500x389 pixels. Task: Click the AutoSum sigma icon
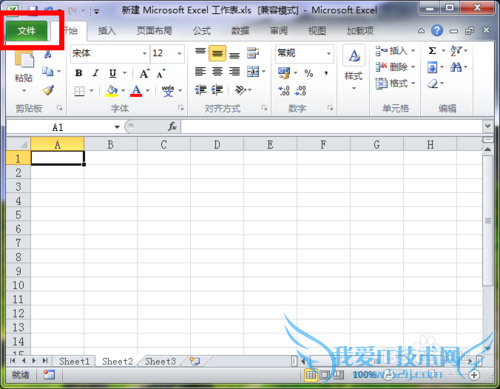[432, 51]
